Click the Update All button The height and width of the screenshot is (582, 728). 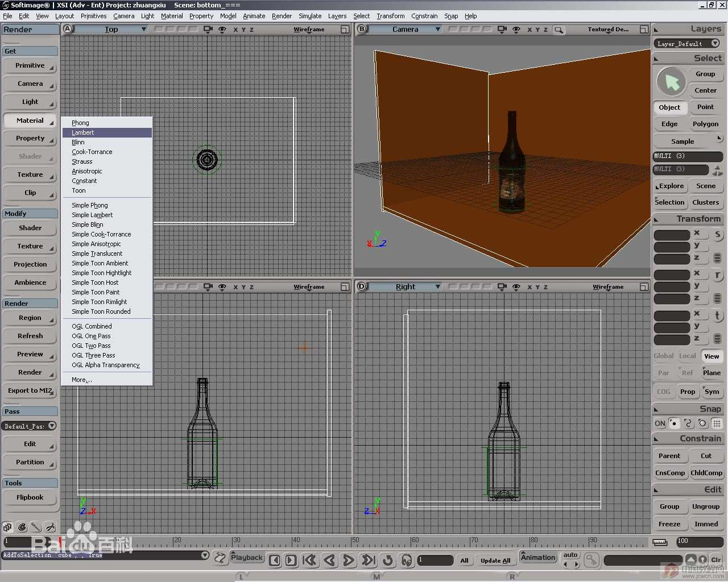click(495, 560)
